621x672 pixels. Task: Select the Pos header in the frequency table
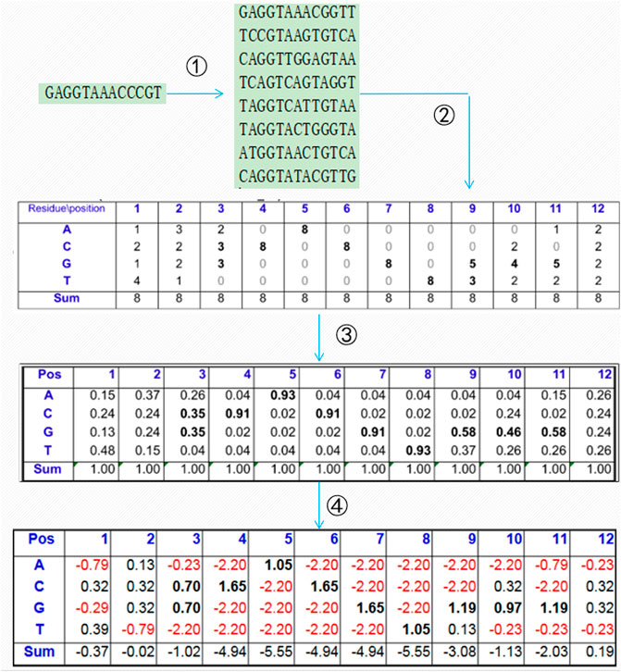pyautogui.click(x=49, y=374)
